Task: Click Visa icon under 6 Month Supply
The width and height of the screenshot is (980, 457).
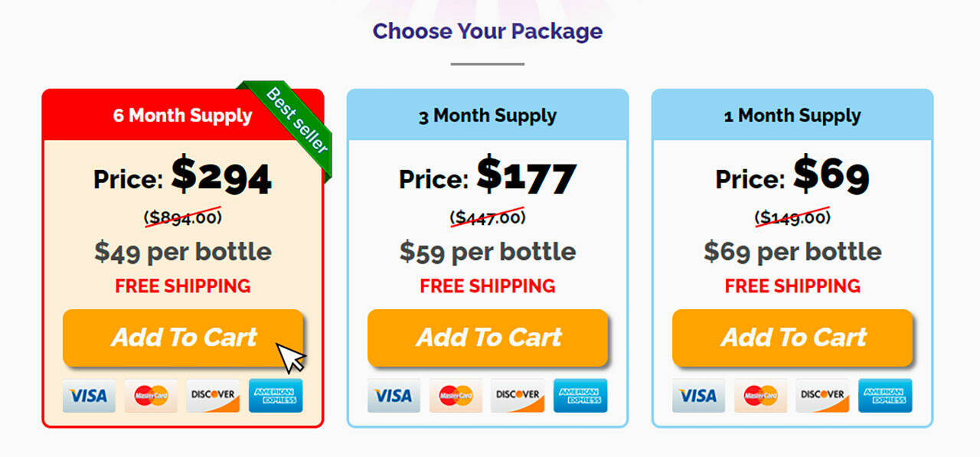Action: point(89,396)
